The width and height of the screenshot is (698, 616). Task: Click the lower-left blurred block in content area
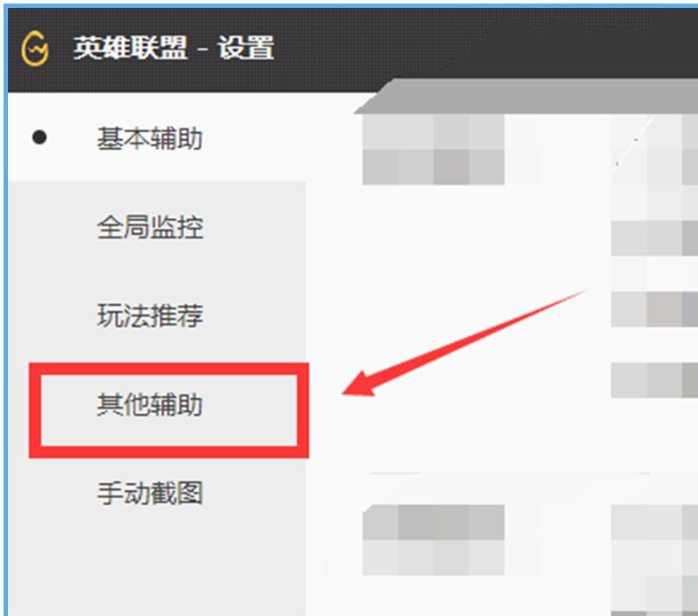433,540
